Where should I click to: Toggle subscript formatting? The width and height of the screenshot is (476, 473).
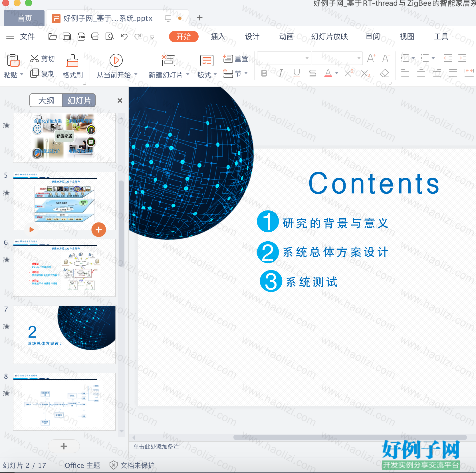(366, 73)
